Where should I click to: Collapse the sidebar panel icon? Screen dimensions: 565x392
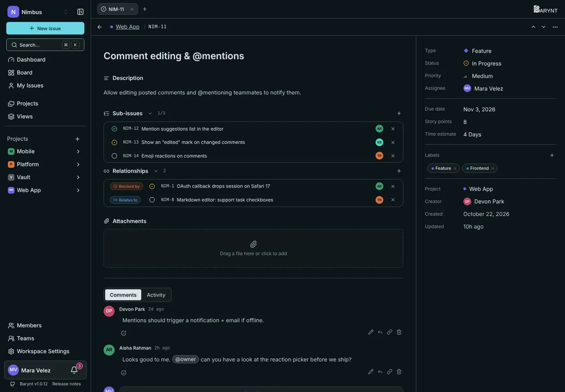tap(80, 12)
